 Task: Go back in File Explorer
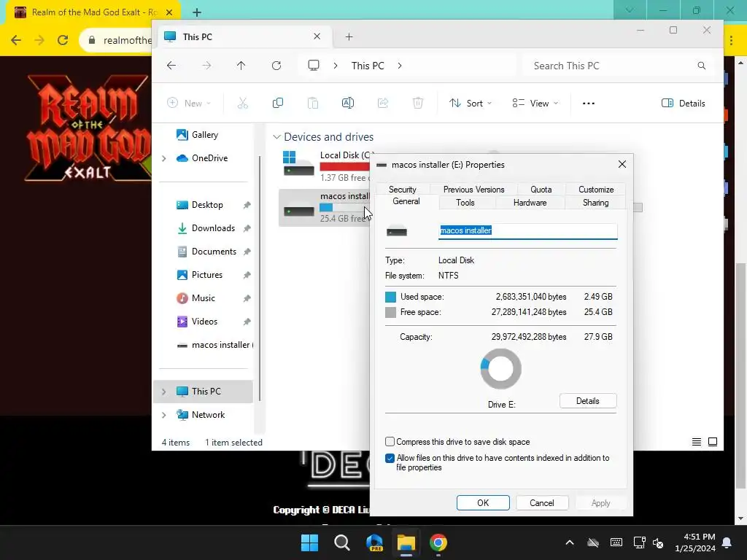click(x=171, y=66)
